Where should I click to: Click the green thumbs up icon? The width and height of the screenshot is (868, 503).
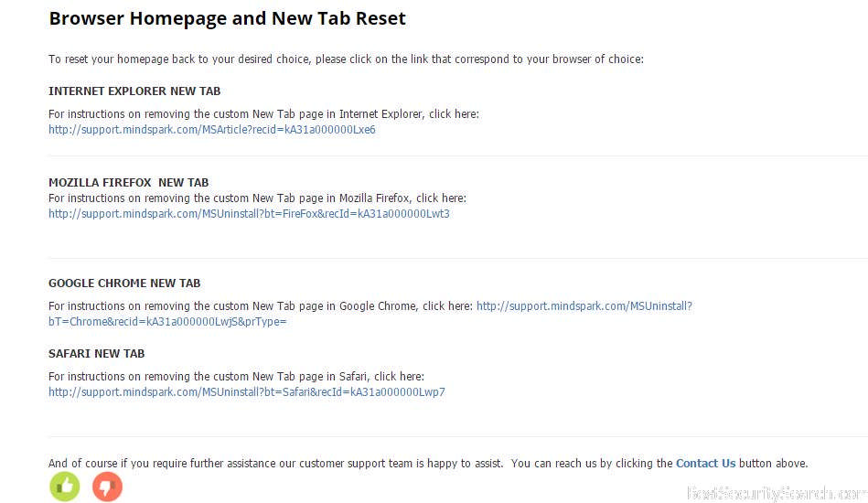point(65,487)
